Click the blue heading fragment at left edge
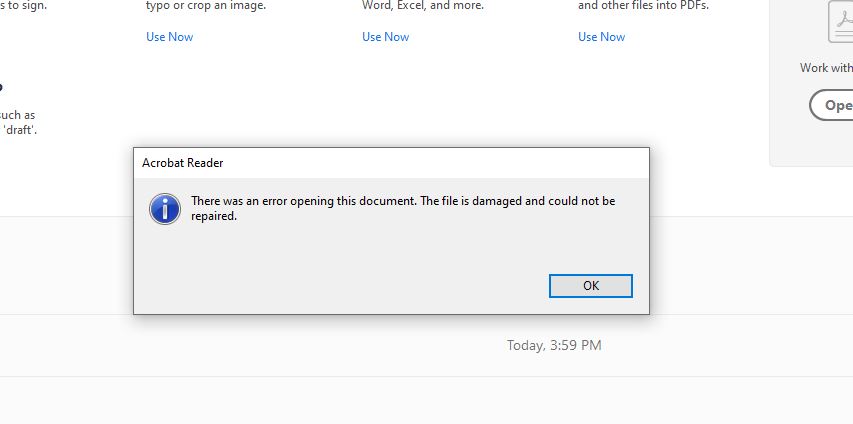The image size is (853, 424). [x=2, y=88]
